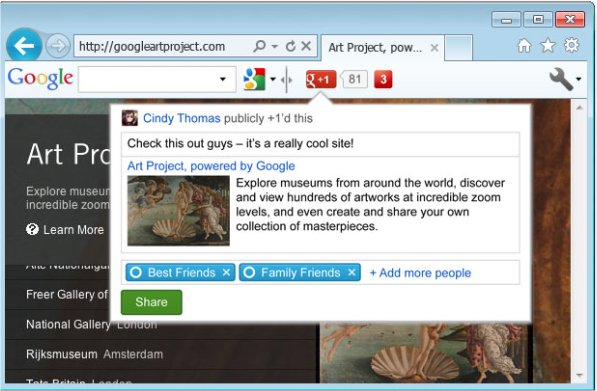Screen dimensions: 597x391
Task: Close the Art Project tab
Action: tap(434, 48)
